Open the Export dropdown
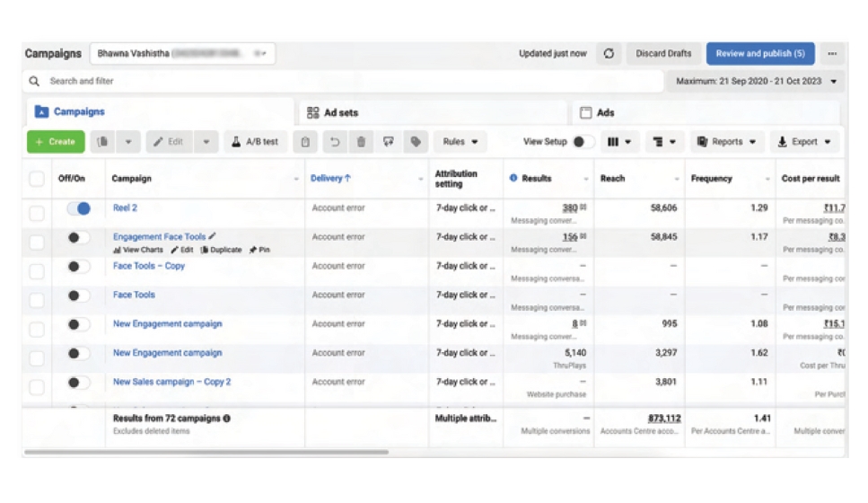Viewport: 868px width, 503px height. tap(803, 142)
